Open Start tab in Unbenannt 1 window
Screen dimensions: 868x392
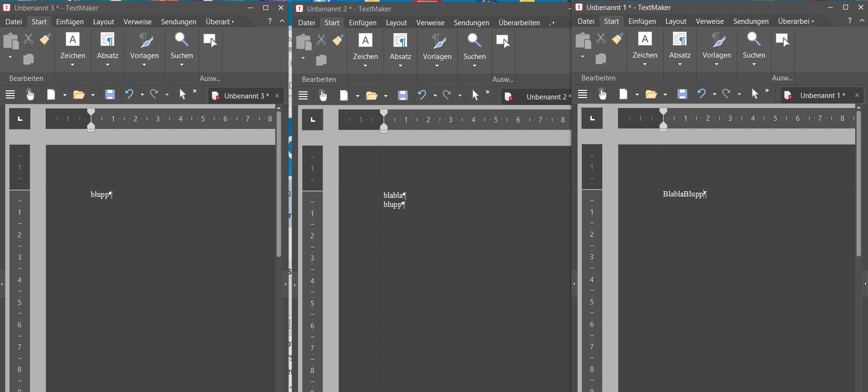611,21
